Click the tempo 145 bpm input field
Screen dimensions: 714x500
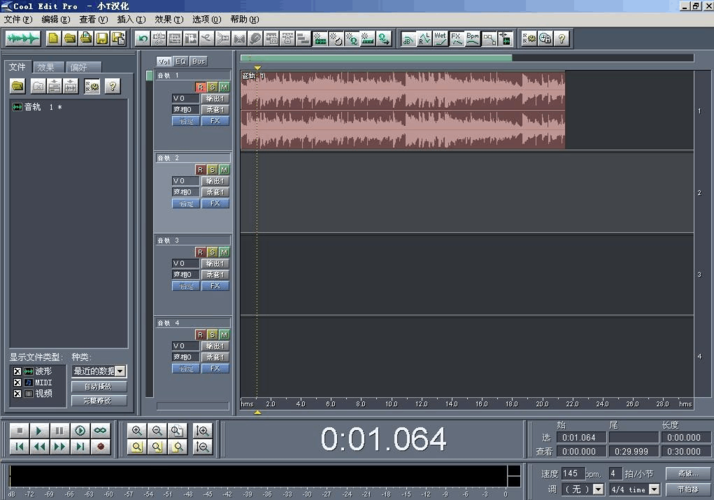click(574, 473)
